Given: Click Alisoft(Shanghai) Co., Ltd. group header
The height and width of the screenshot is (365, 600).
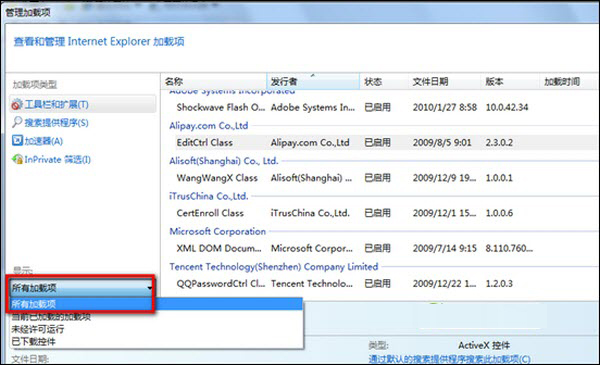Looking at the screenshot, I should click(224, 161).
